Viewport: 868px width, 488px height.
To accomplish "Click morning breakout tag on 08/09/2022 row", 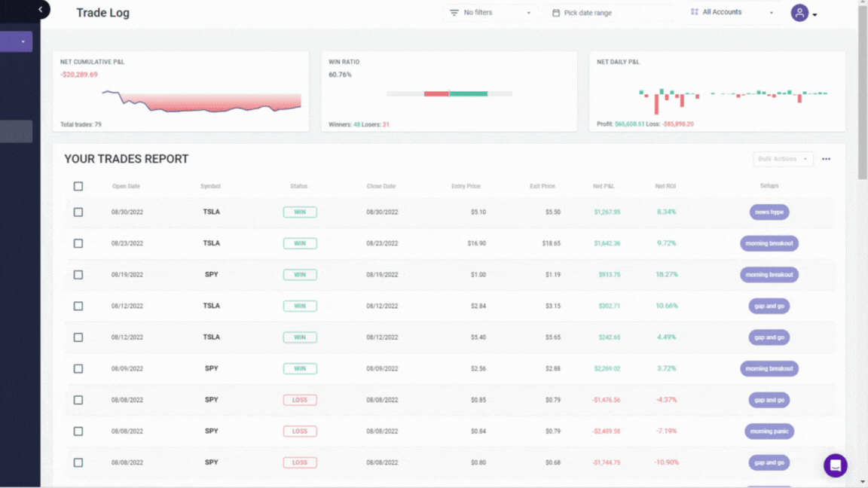I will tap(769, 368).
